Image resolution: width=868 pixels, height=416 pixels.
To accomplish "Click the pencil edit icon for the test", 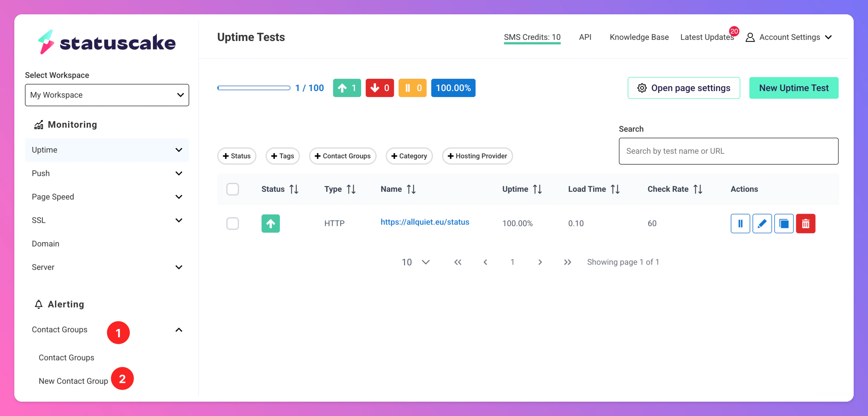I will [762, 223].
